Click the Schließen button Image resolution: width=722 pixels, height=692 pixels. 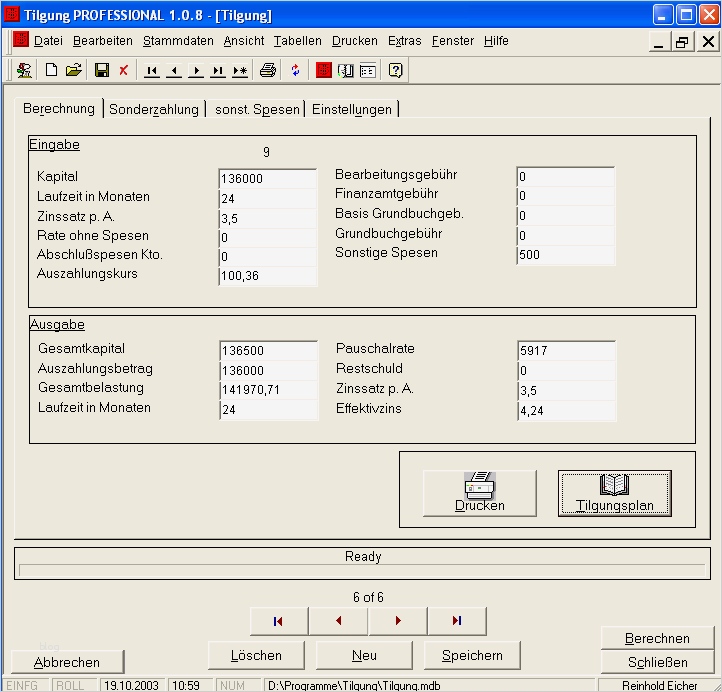(x=657, y=662)
